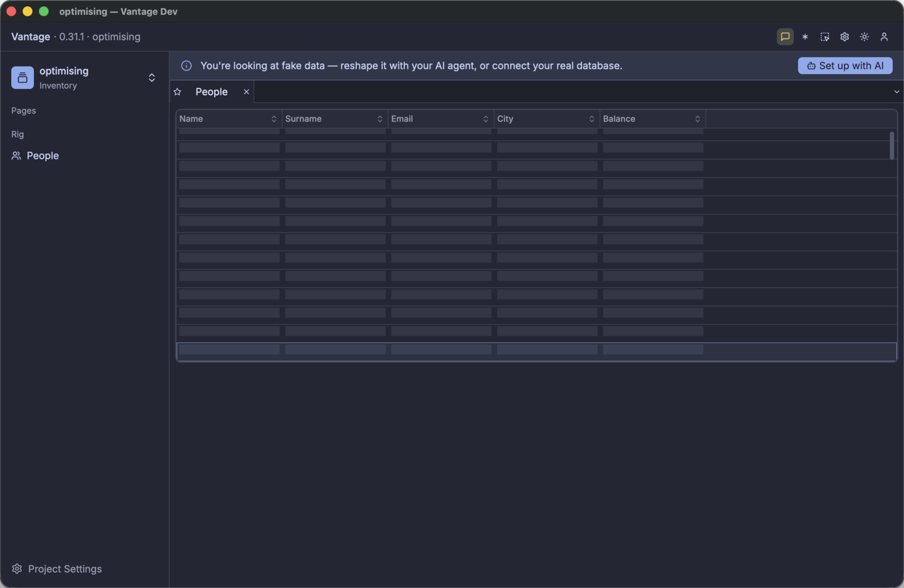Click the optimising project inventory icon

(x=23, y=78)
